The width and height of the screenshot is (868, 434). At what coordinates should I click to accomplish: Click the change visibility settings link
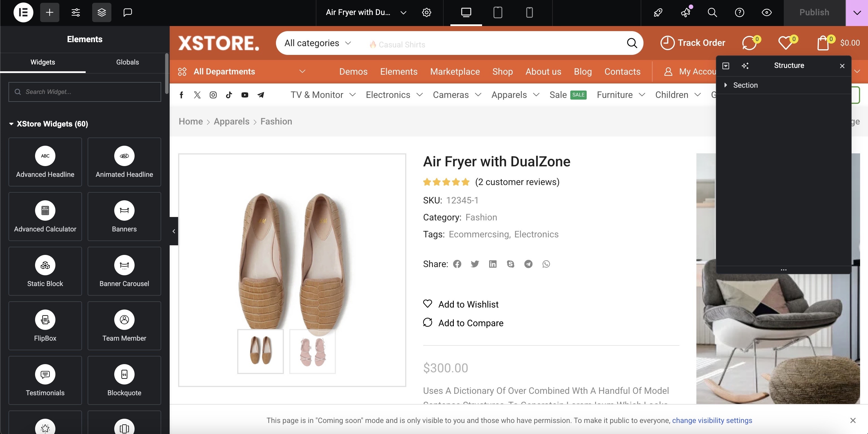712,420
